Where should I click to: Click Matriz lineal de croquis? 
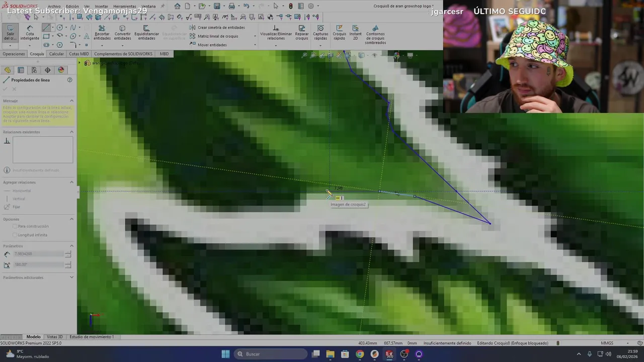(214, 36)
